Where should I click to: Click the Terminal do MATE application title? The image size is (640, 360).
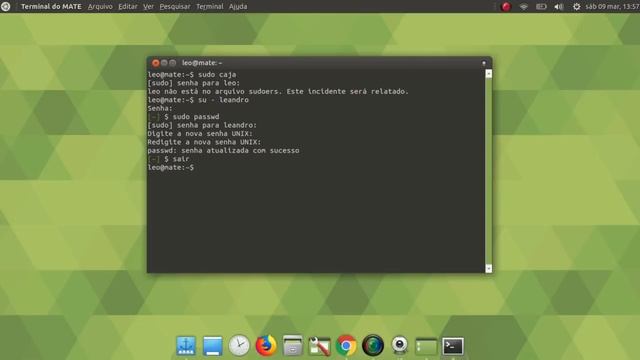pos(51,7)
